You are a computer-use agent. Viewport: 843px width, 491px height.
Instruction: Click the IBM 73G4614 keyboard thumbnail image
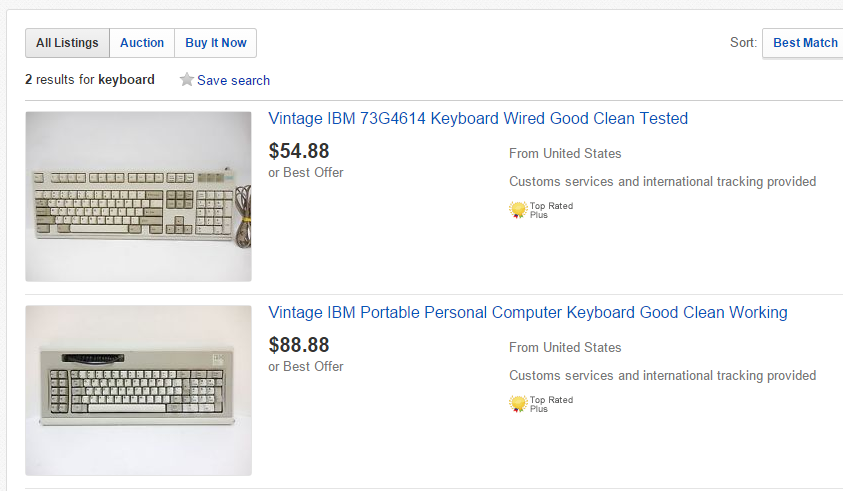(x=138, y=196)
